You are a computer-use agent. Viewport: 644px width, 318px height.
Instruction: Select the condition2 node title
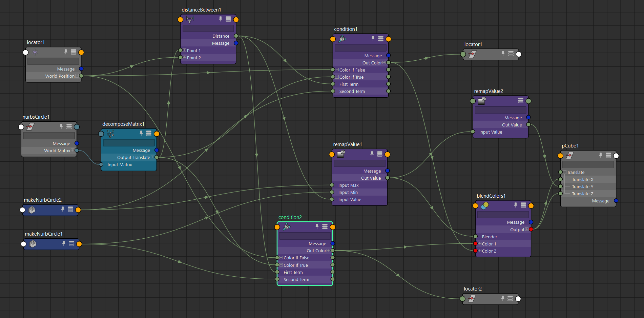click(290, 217)
